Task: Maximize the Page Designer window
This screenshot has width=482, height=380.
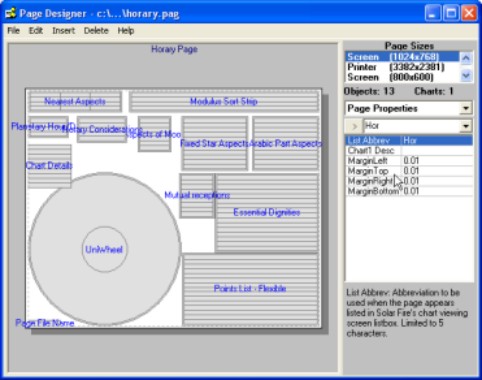Action: pyautogui.click(x=451, y=13)
